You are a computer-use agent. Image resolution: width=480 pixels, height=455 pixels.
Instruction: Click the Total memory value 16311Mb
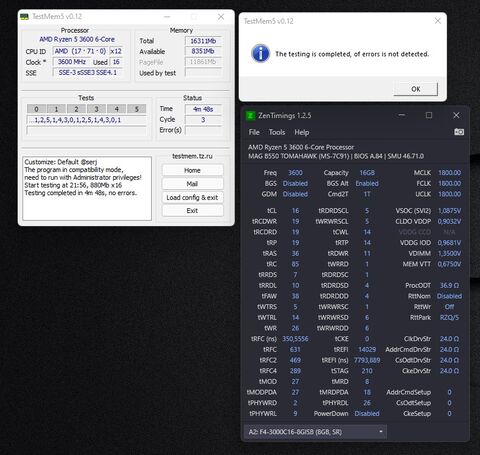pyautogui.click(x=203, y=41)
